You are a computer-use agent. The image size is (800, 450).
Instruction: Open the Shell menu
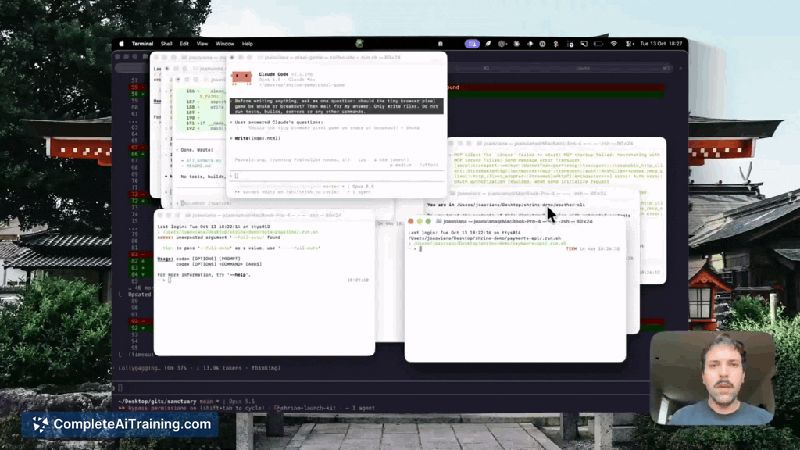tap(166, 44)
